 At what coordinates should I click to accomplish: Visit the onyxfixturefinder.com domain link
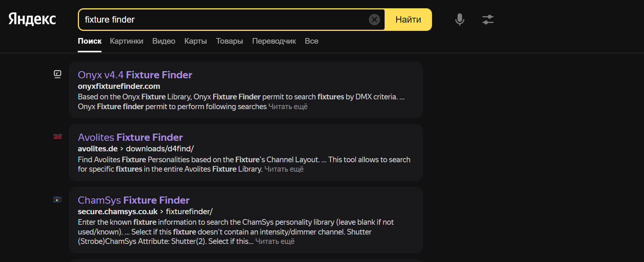(119, 86)
